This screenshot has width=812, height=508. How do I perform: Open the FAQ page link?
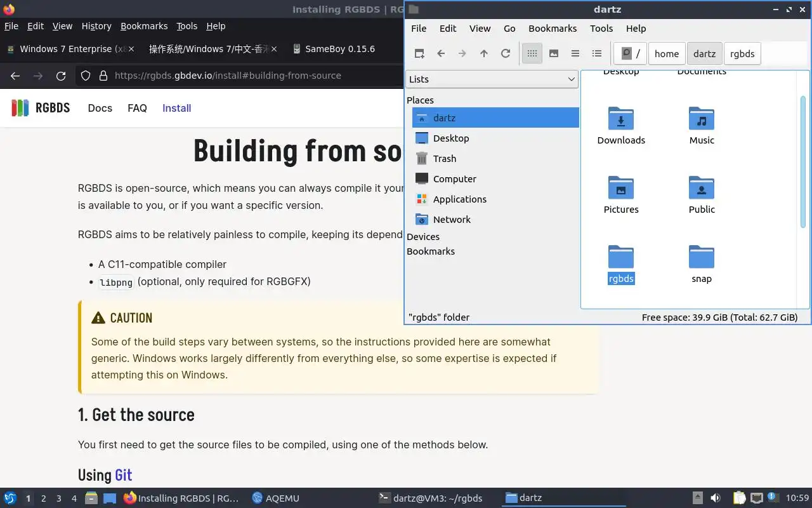tap(137, 108)
